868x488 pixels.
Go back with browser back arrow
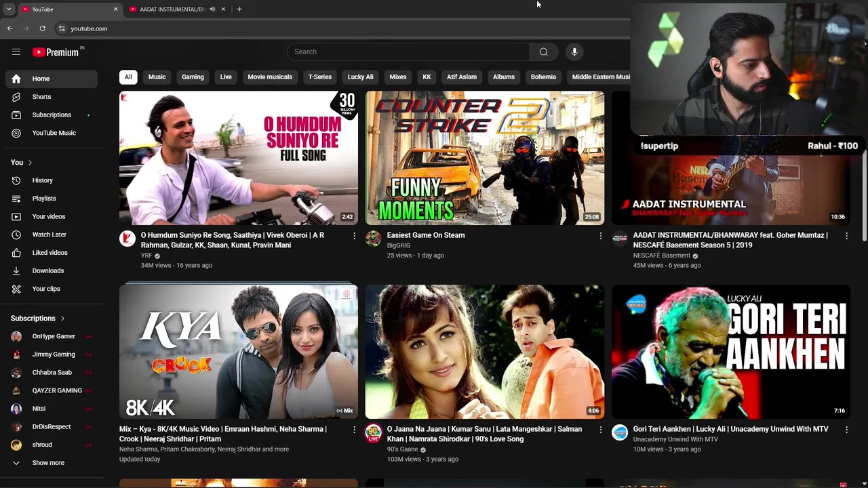(x=9, y=28)
